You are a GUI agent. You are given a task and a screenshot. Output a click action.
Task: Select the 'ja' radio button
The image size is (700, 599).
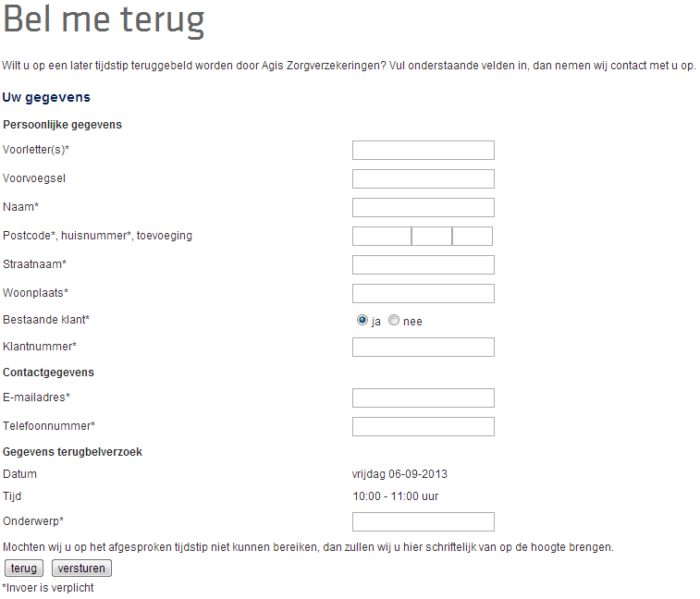pyautogui.click(x=362, y=321)
